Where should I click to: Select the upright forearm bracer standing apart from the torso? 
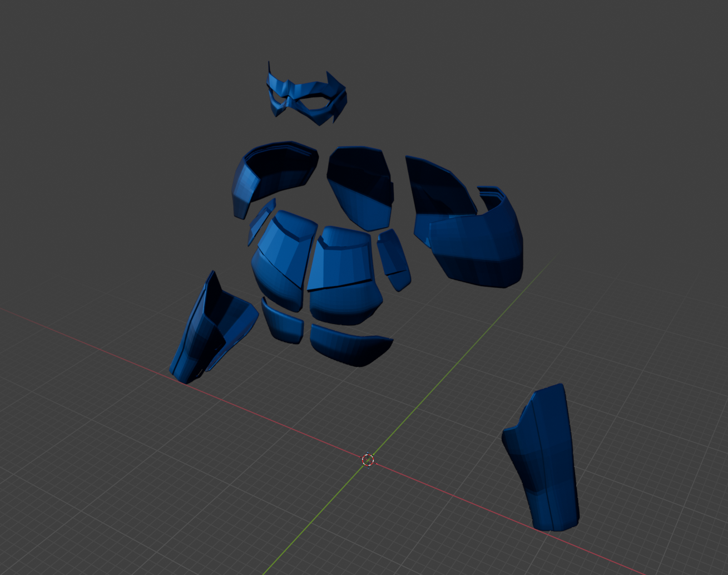(541, 458)
